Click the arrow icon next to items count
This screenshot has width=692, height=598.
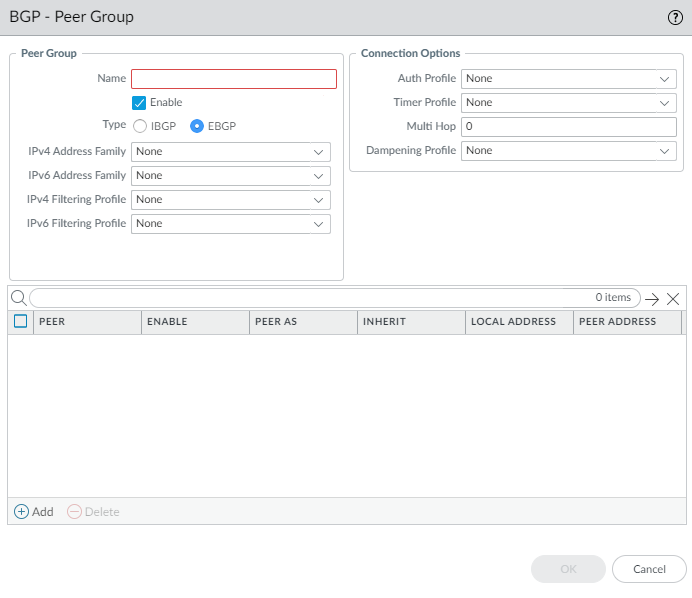[x=652, y=299]
